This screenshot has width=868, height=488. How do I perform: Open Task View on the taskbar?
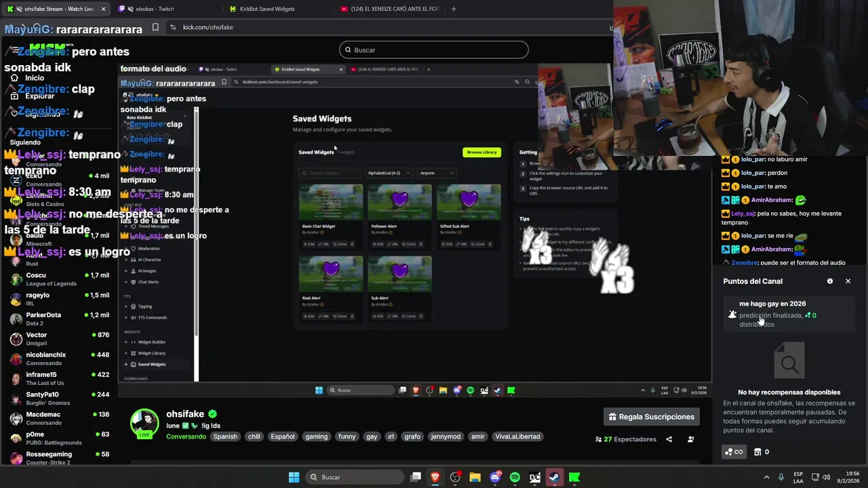pyautogui.click(x=416, y=477)
